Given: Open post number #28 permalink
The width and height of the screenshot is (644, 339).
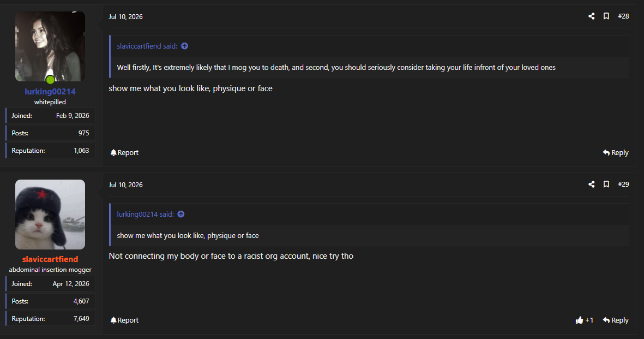Looking at the screenshot, I should [623, 16].
